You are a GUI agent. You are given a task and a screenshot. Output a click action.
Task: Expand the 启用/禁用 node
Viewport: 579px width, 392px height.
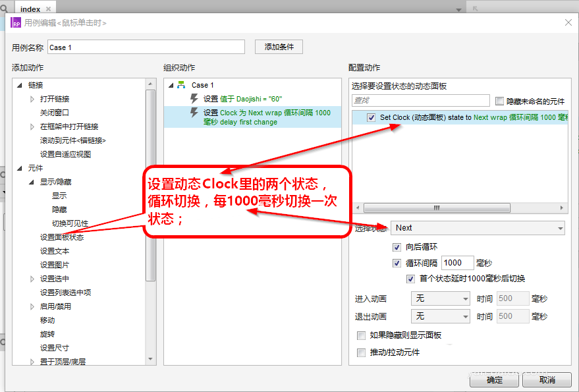32,306
